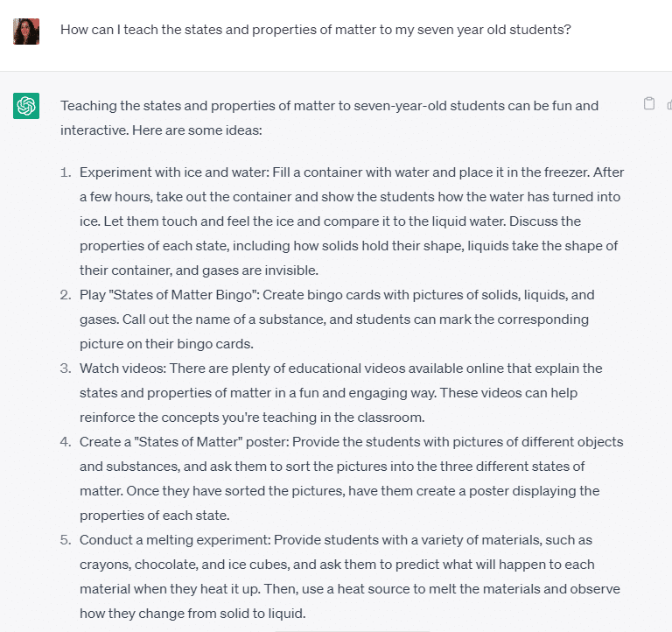672x632 pixels.
Task: Click the 'Watch videos:' item text
Action: pos(122,369)
